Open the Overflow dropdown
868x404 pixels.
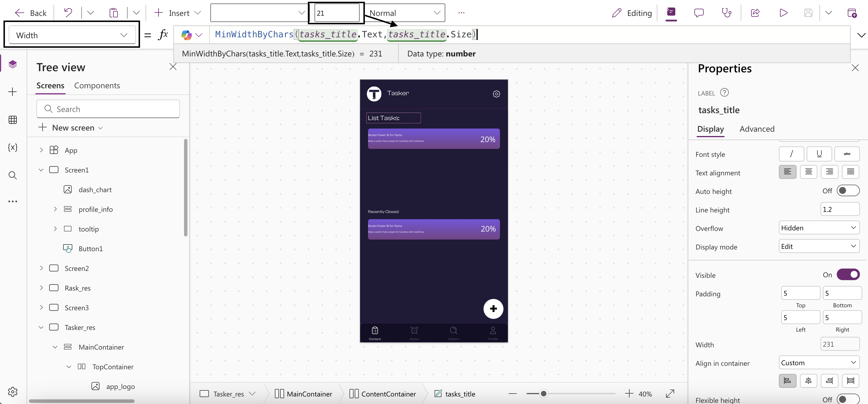[x=819, y=227]
